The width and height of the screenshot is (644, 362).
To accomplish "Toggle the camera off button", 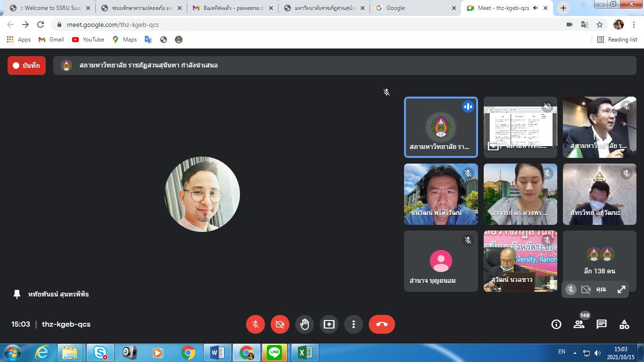I will point(280,324).
